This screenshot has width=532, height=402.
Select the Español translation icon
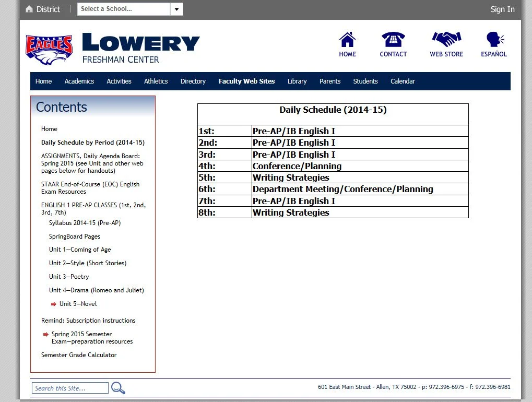tap(493, 39)
